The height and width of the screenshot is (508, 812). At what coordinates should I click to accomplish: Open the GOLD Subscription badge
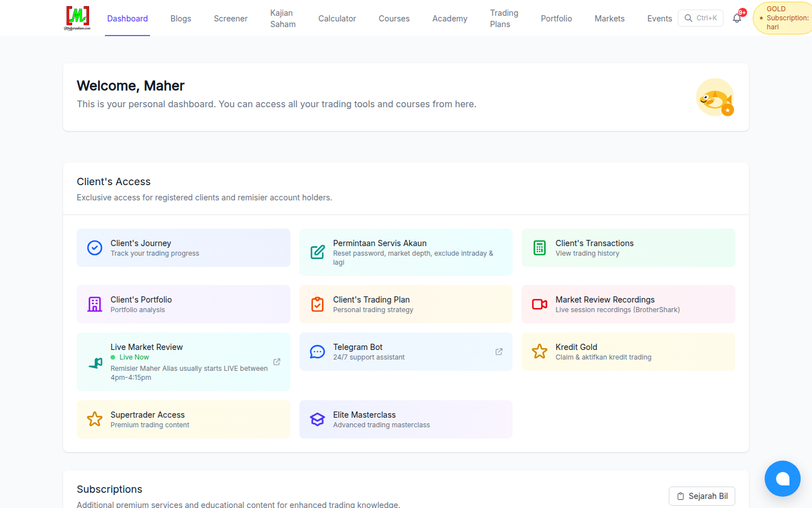784,18
